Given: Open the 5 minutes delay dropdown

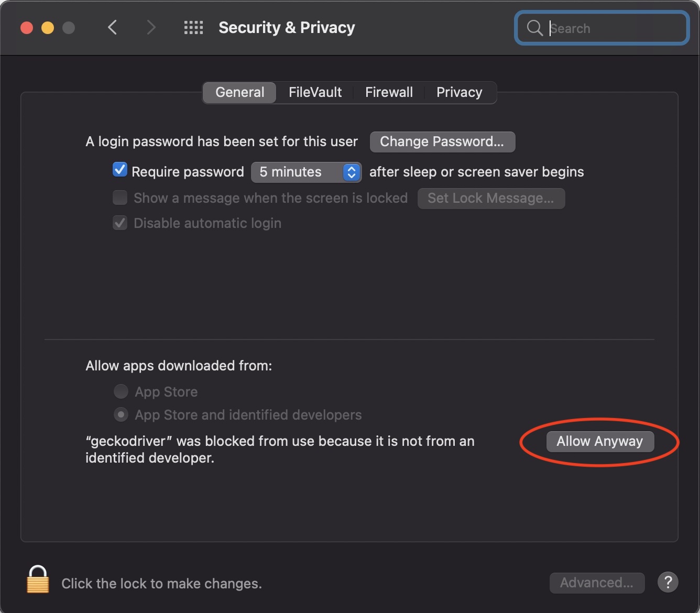Looking at the screenshot, I should pyautogui.click(x=306, y=172).
